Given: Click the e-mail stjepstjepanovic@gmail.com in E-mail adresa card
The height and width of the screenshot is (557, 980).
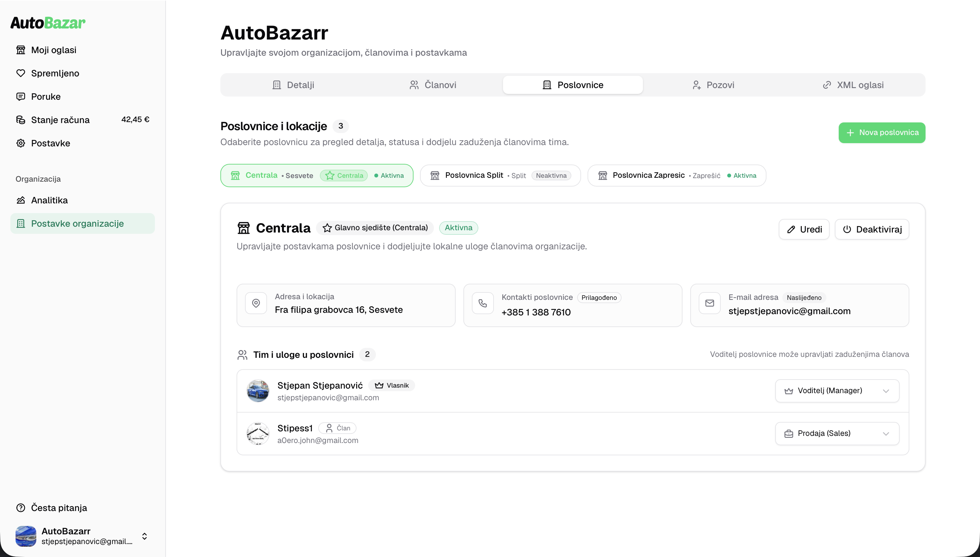Looking at the screenshot, I should pyautogui.click(x=789, y=312).
